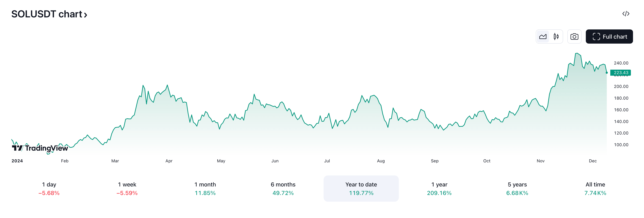Click the Full chart expand icon
The image size is (644, 218).
click(596, 37)
